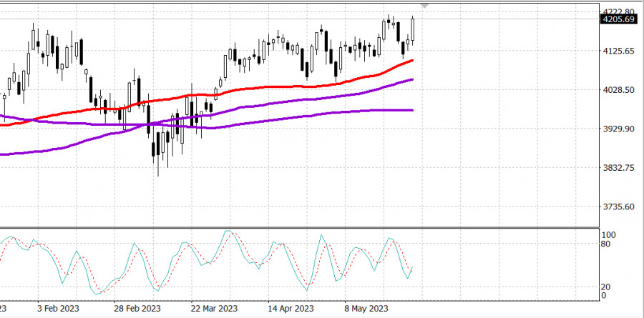Click the date label 14 Apr 2023
644x318 pixels.
pos(291,308)
